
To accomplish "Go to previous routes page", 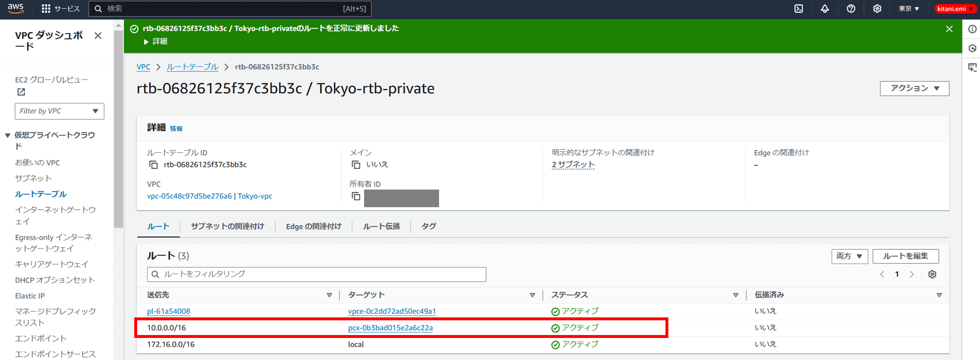I will tap(882, 274).
